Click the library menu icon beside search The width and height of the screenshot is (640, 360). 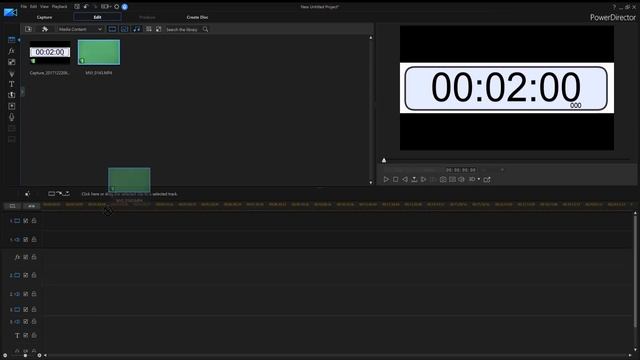(158, 29)
